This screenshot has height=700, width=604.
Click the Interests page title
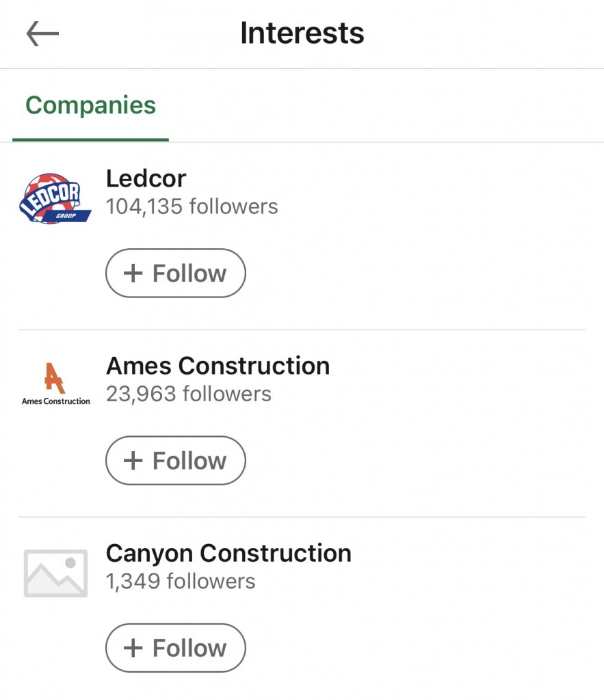pos(302,33)
